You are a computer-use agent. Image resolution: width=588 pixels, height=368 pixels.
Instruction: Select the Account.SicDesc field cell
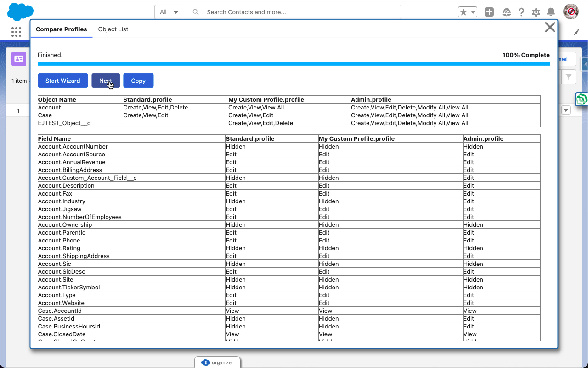(x=131, y=271)
